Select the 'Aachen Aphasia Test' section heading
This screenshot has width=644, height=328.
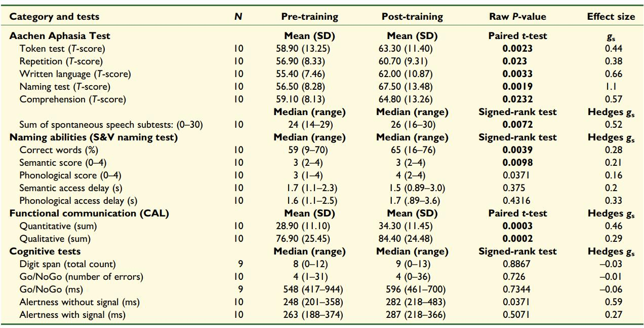[60, 36]
